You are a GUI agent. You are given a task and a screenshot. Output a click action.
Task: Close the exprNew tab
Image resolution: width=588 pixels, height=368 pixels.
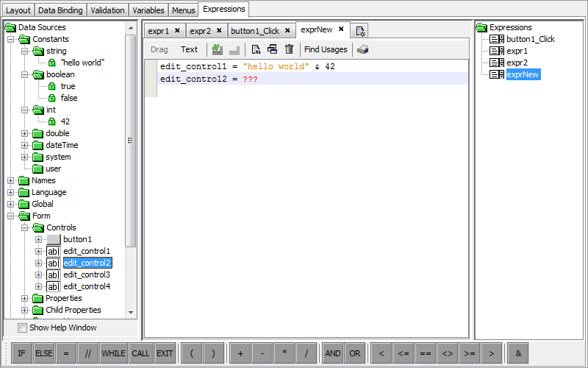341,29
